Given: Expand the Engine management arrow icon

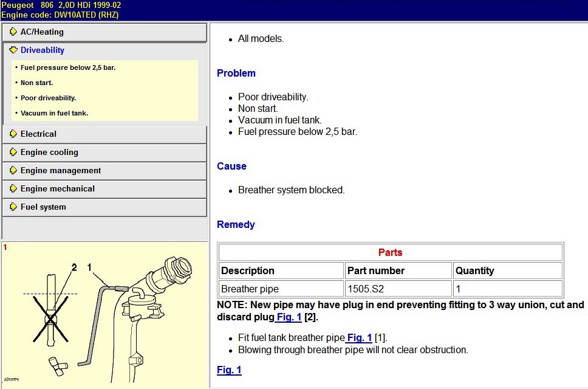Looking at the screenshot, I should [x=13, y=170].
